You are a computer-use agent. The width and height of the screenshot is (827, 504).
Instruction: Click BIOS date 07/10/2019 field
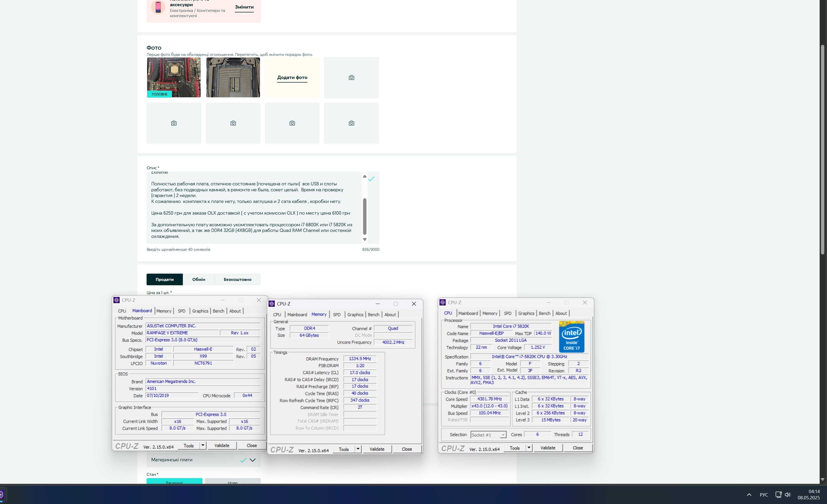(x=172, y=396)
